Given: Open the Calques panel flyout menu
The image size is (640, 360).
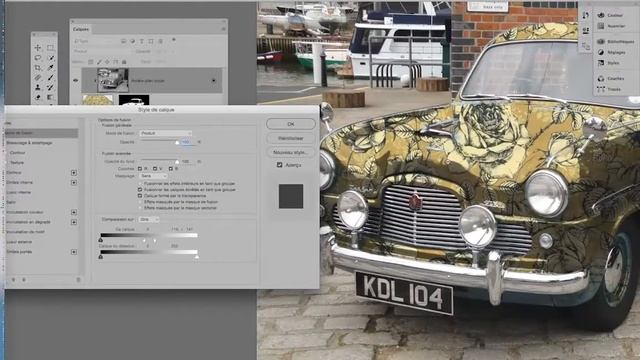Looking at the screenshot, I should point(223,29).
